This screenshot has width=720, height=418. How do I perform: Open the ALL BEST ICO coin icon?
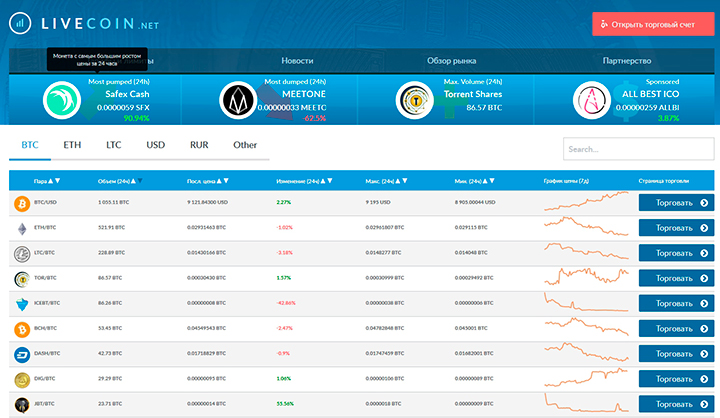(x=591, y=100)
